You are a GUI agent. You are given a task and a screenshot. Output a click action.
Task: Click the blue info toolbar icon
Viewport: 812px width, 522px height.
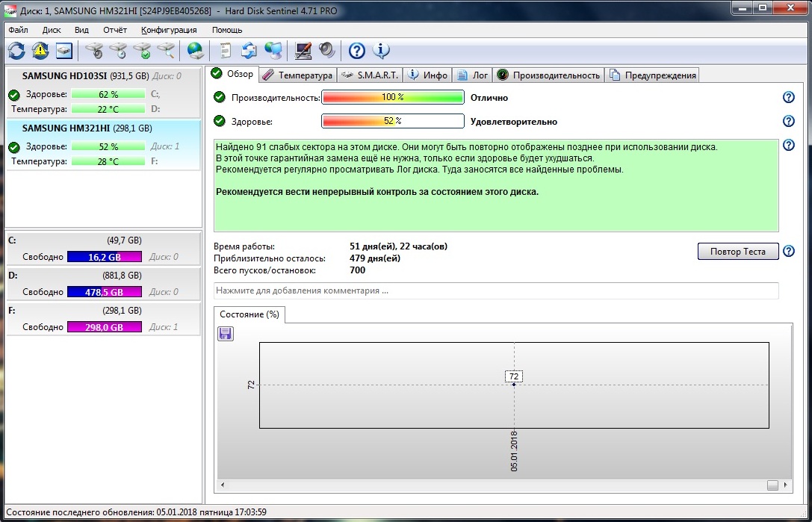click(381, 51)
